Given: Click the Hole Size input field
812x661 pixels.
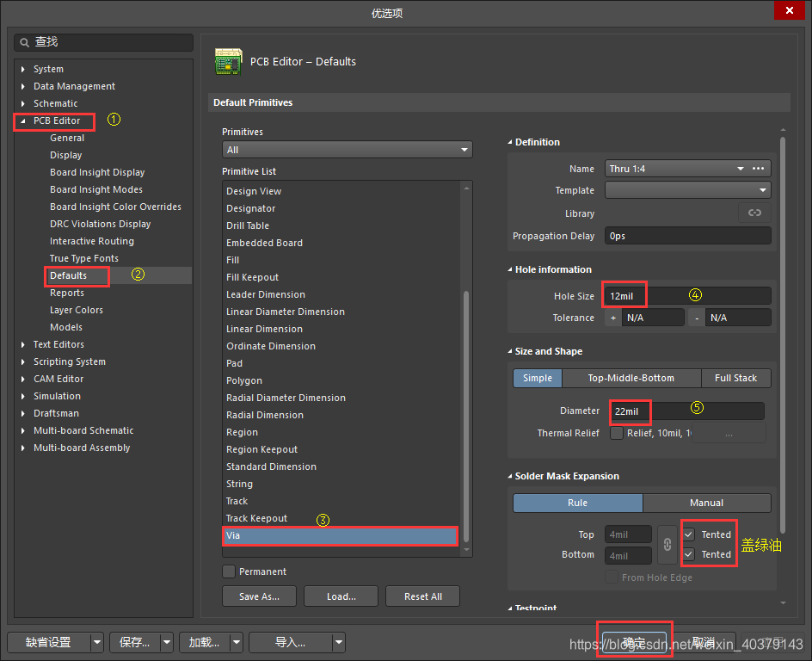Looking at the screenshot, I should pyautogui.click(x=688, y=296).
